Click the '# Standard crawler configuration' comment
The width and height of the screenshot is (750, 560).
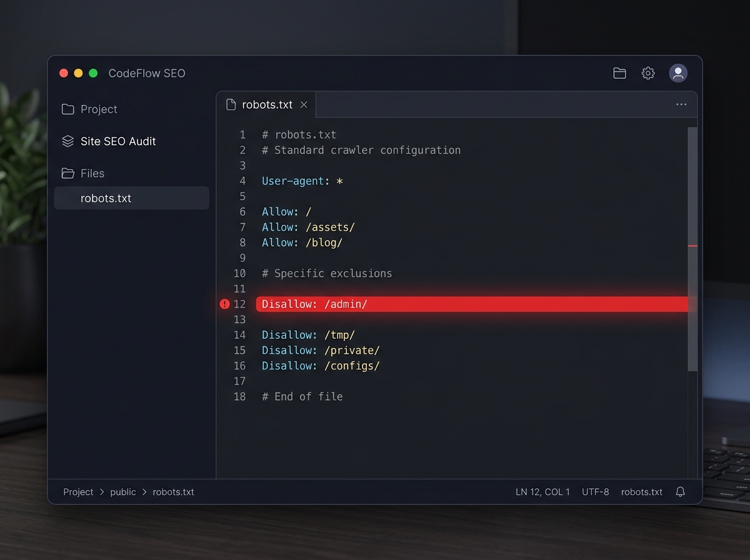361,151
